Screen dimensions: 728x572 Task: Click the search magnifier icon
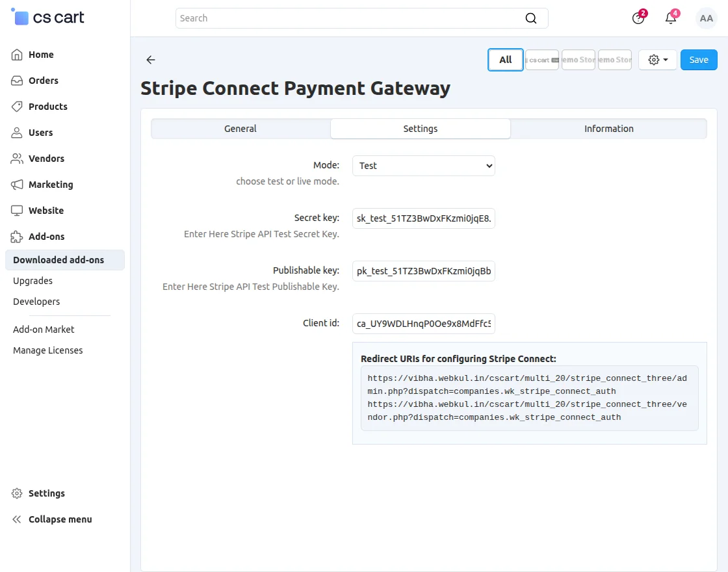pyautogui.click(x=530, y=18)
